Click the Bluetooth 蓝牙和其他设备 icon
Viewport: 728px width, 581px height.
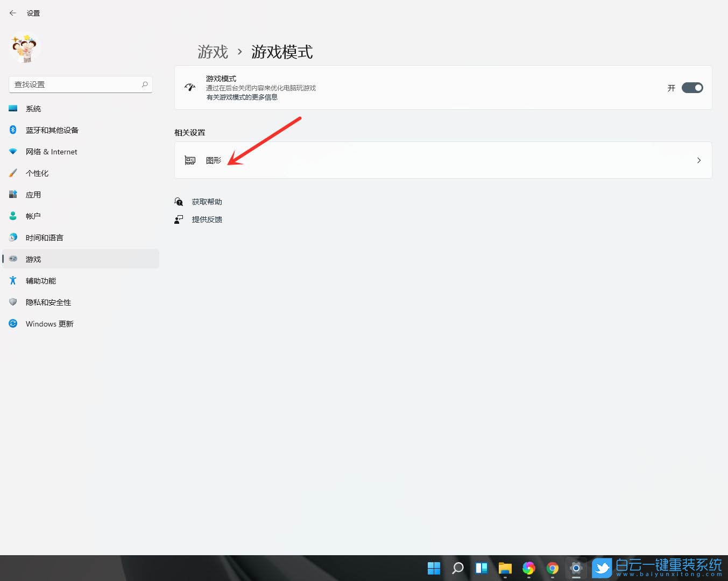click(13, 130)
